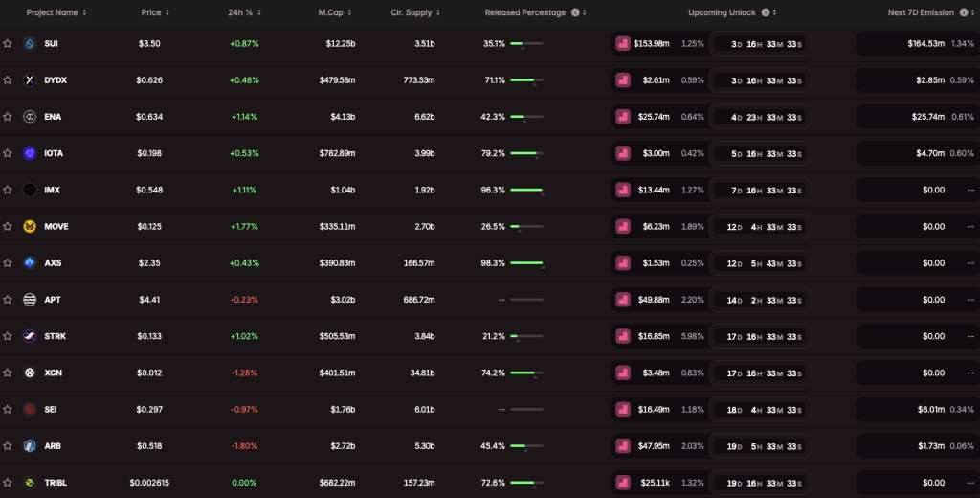The width and height of the screenshot is (980, 498).
Task: Click the ARB token logo icon
Action: coord(30,446)
